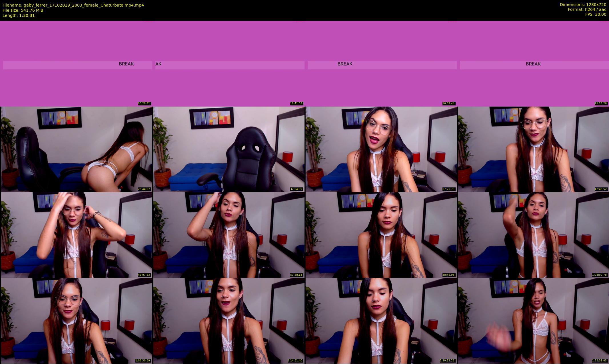Open the thumbnail frame stamped 53:28.15
This screenshot has width=609, height=364.
click(229, 235)
